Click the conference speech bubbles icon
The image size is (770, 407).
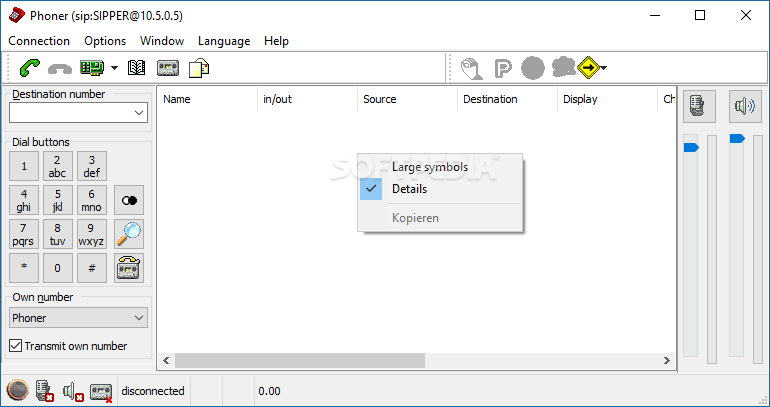click(564, 67)
